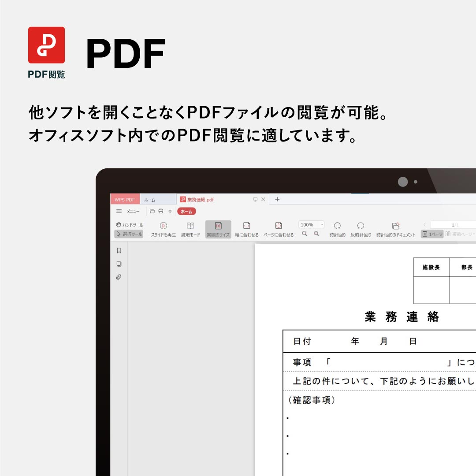This screenshot has width=476, height=476.
Task: Toggle actual size view (実際のサイズ)
Action: click(218, 229)
